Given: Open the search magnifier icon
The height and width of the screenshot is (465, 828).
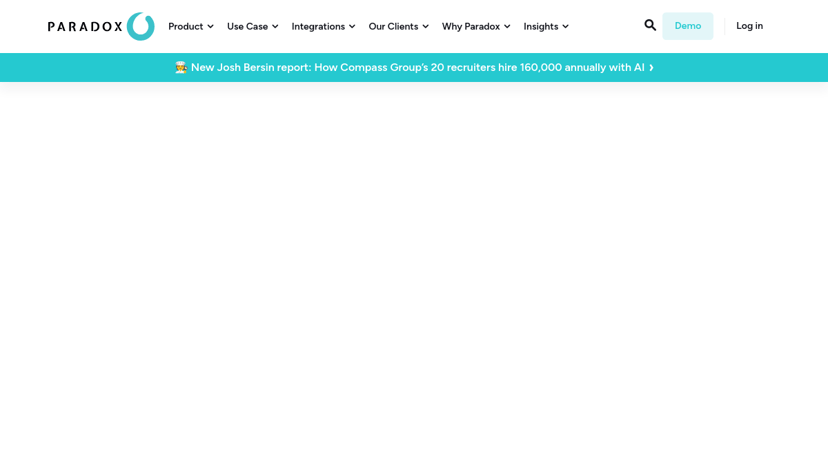Looking at the screenshot, I should (x=650, y=25).
